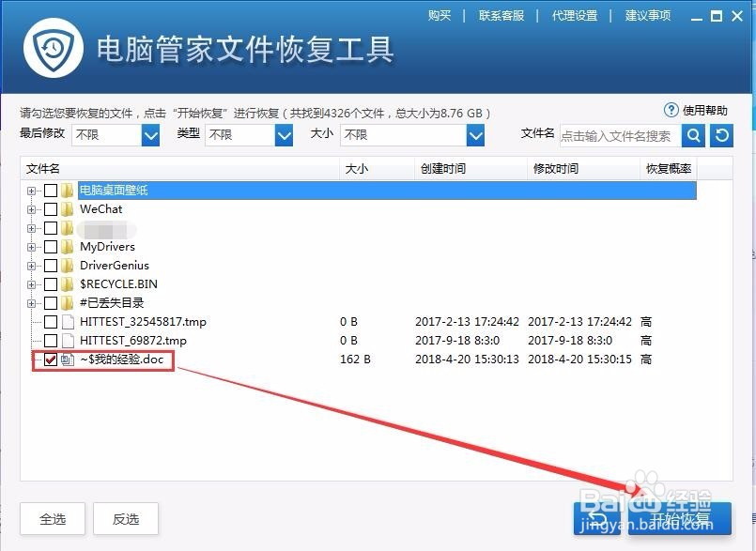Check the 电脑桌面壁纸 folder checkbox

click(51, 191)
